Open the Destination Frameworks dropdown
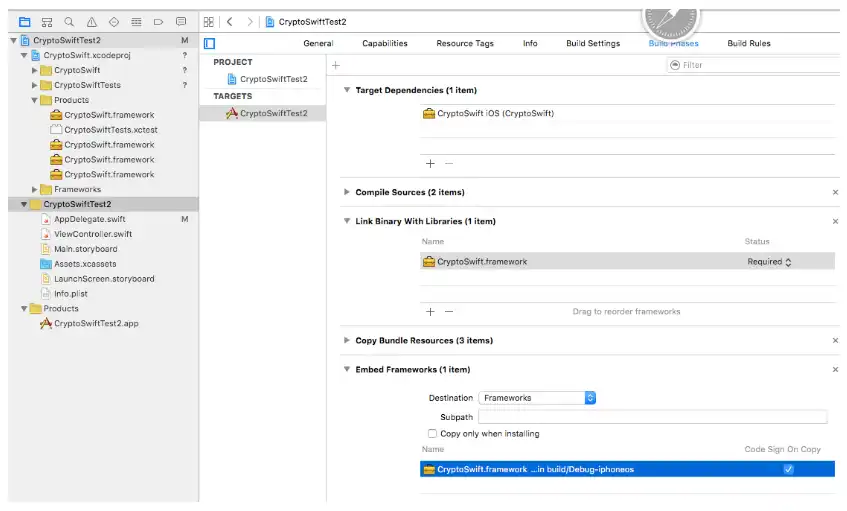 537,398
